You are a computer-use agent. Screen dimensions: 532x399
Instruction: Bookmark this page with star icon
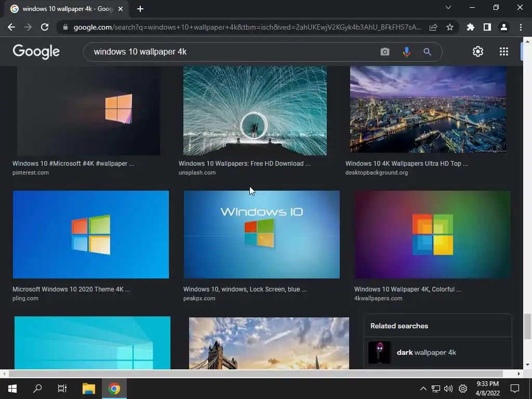tap(450, 27)
